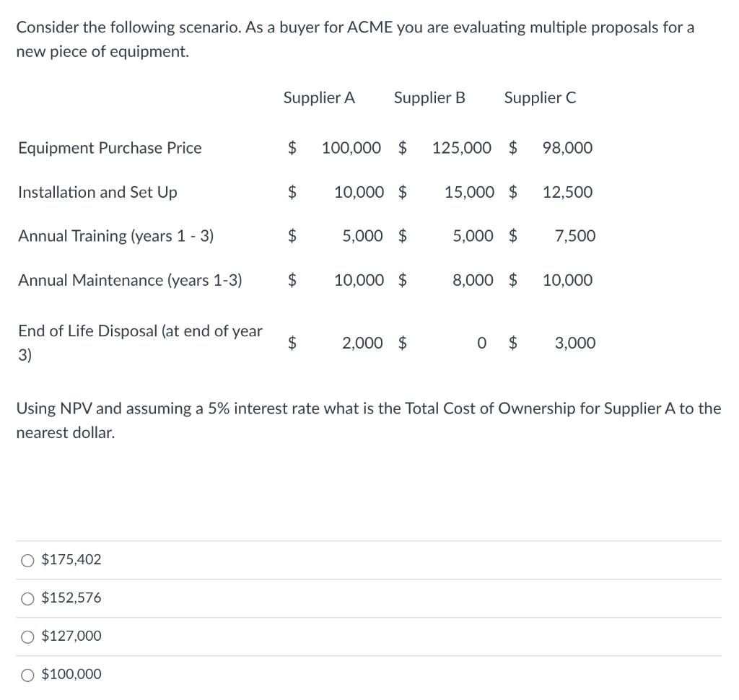
Task: Click the scenario paragraph about ACME
Action: point(354,39)
